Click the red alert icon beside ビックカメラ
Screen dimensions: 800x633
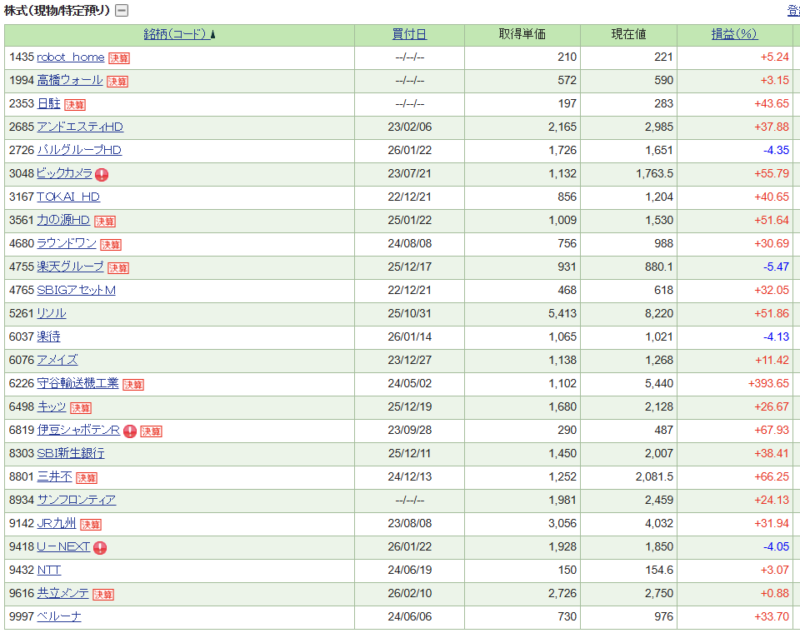coord(102,174)
